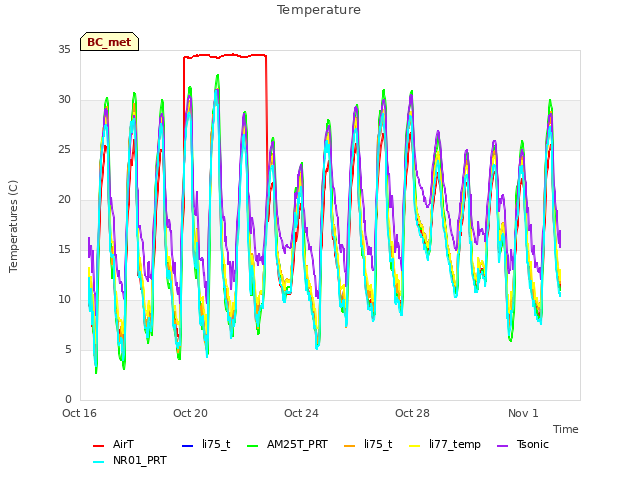Click the Time axis label
Viewport: 640px width, 480px height.
[566, 429]
